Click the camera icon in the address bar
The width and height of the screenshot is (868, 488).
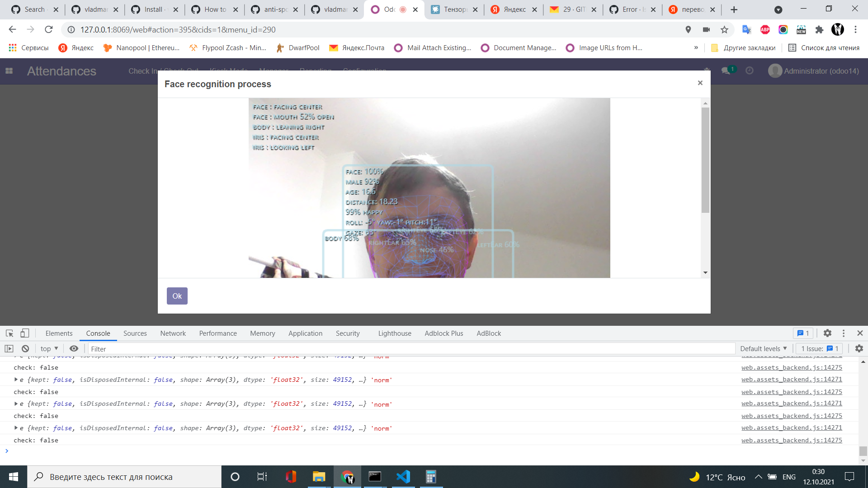point(706,30)
